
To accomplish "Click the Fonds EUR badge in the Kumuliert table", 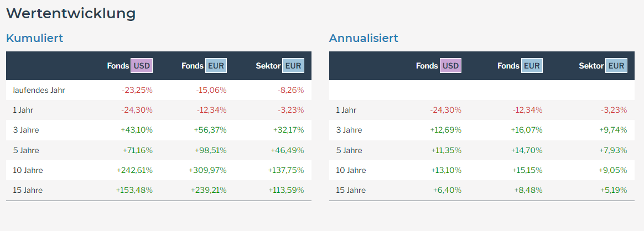I will pos(216,66).
